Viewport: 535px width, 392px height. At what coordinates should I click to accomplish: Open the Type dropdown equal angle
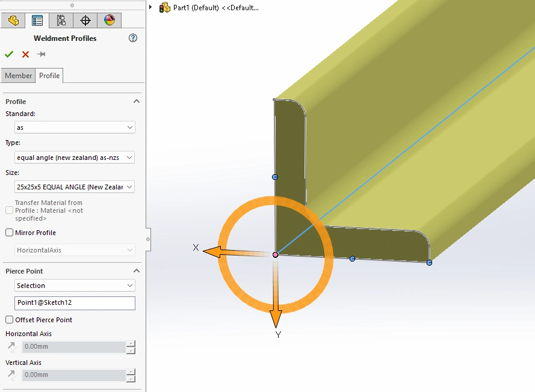(75, 158)
